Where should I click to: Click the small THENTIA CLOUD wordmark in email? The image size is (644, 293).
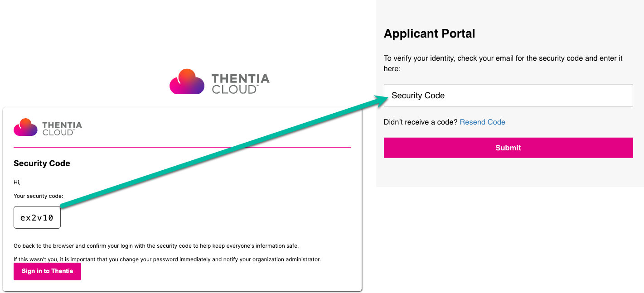(62, 129)
